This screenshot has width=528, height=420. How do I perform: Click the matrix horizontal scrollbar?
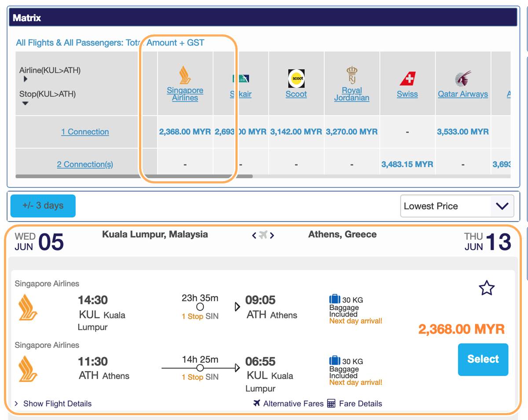pos(134,176)
